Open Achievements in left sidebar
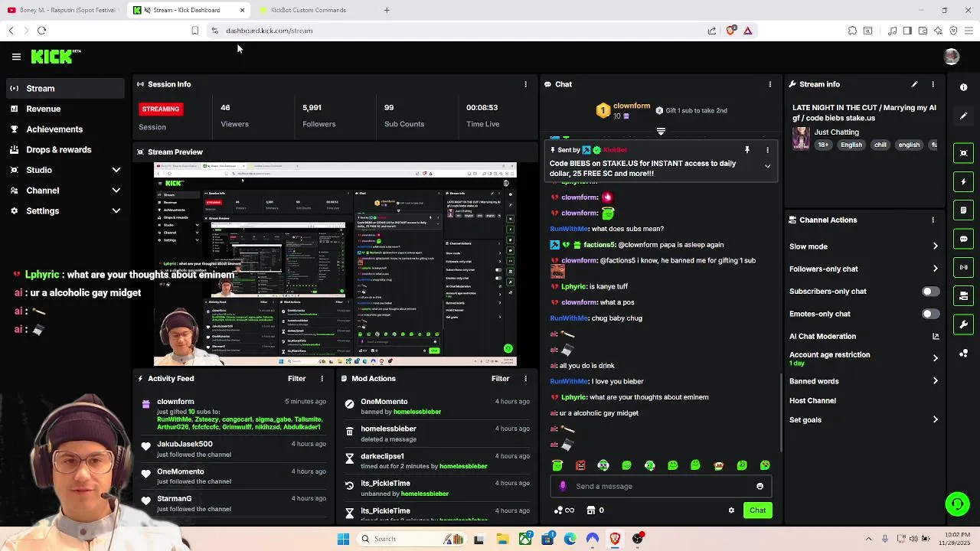 (x=64, y=129)
